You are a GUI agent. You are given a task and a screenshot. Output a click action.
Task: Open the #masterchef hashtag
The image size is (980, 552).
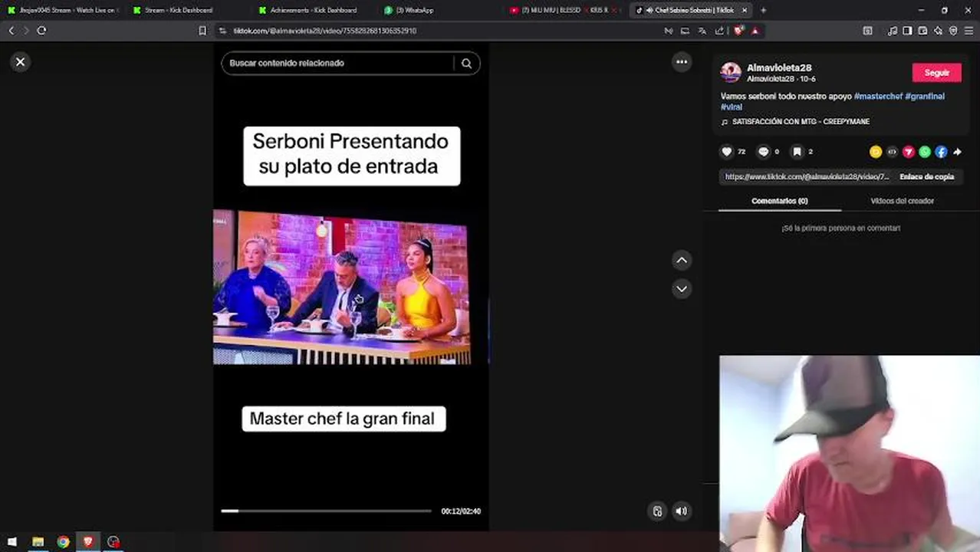(878, 97)
